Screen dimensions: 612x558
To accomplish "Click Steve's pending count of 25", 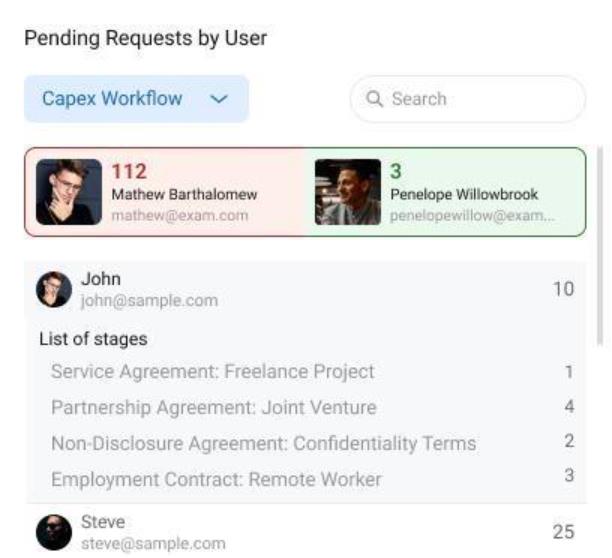I will click(563, 532).
